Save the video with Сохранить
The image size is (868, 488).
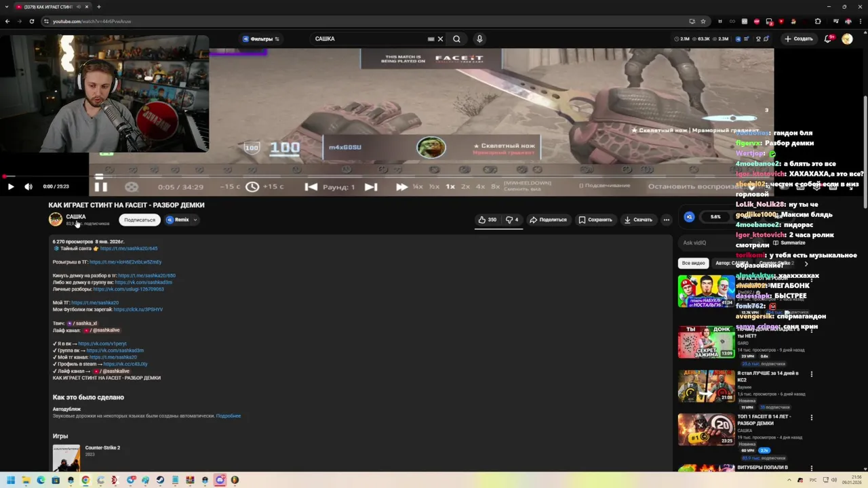(595, 220)
